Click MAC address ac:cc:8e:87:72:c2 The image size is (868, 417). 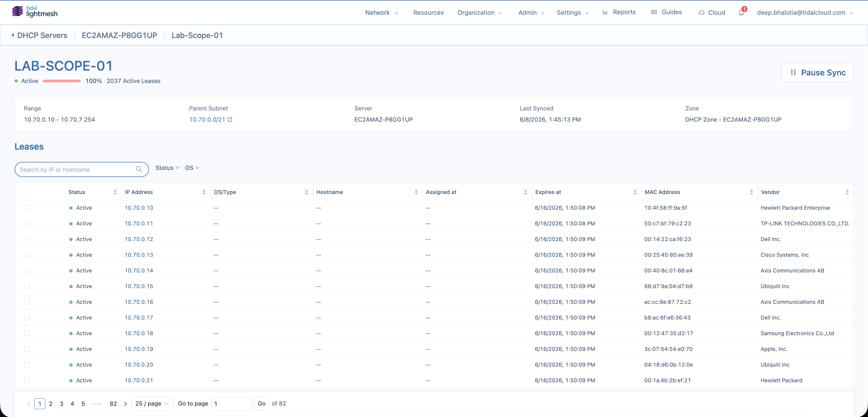pyautogui.click(x=668, y=302)
